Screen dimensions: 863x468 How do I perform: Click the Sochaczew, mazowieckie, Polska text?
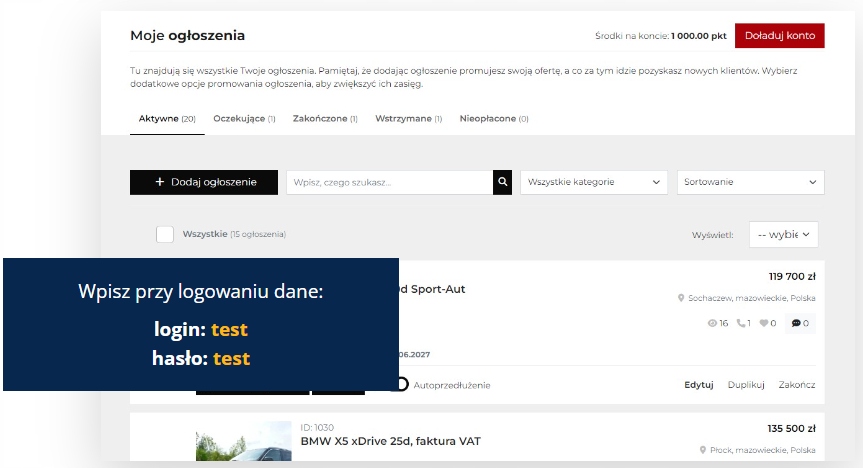(x=751, y=298)
